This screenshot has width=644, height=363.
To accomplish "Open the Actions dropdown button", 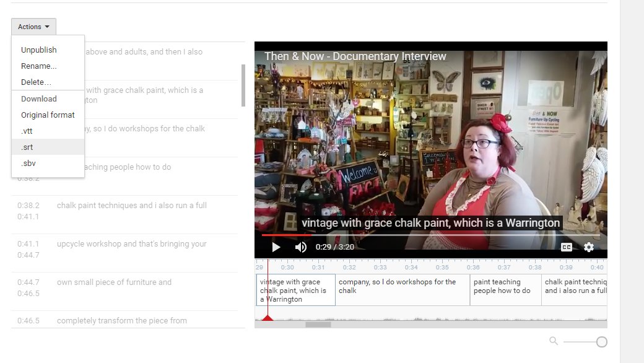I will coord(33,27).
